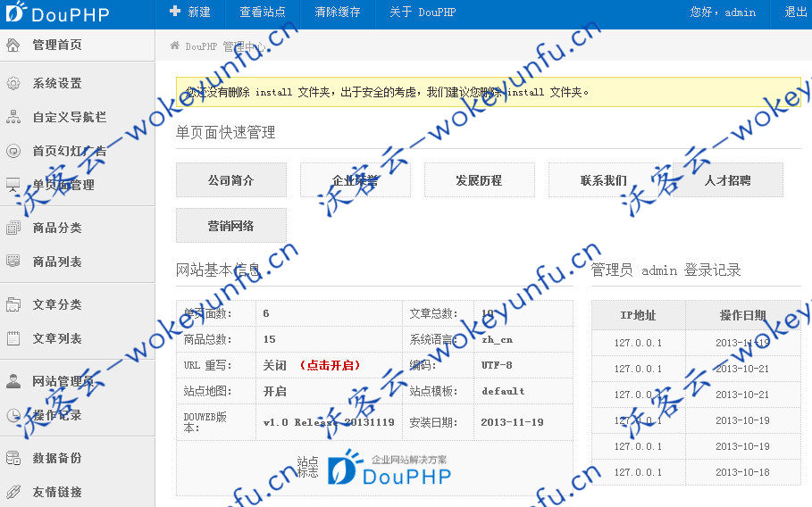Click the 人才招聘 page button
The width and height of the screenshot is (812, 507).
tap(728, 180)
